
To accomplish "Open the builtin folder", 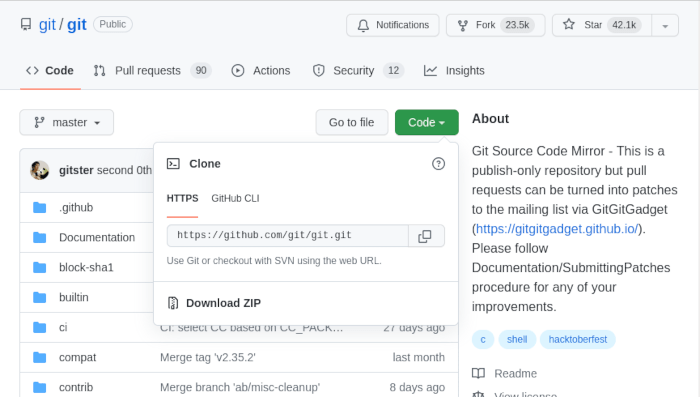I will coord(74,297).
